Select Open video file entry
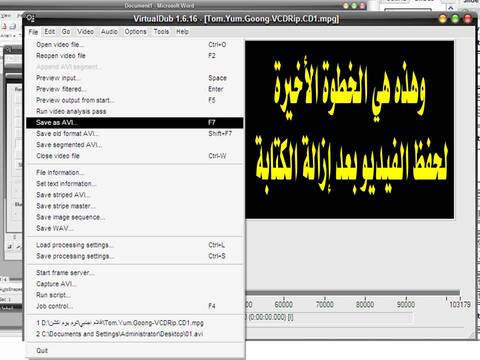Screen dimensions: 480x360 135,45
